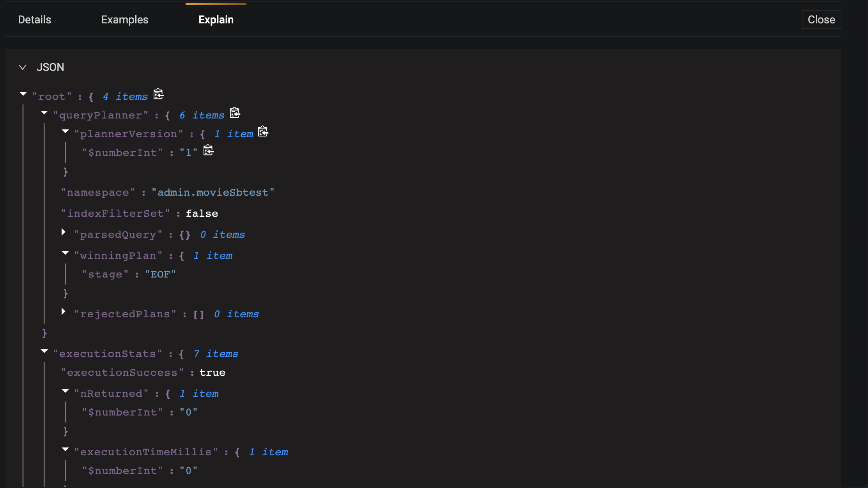Copy $numberInt value "1" clipboard icon
This screenshot has height=488, width=868.
coord(208,150)
